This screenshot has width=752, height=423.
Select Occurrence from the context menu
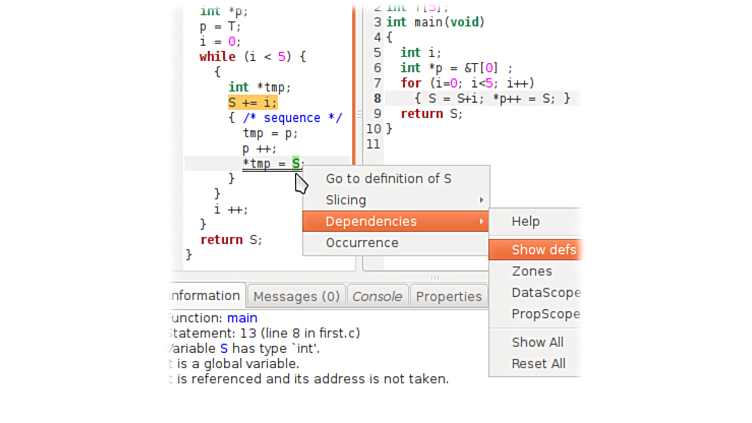coord(362,243)
